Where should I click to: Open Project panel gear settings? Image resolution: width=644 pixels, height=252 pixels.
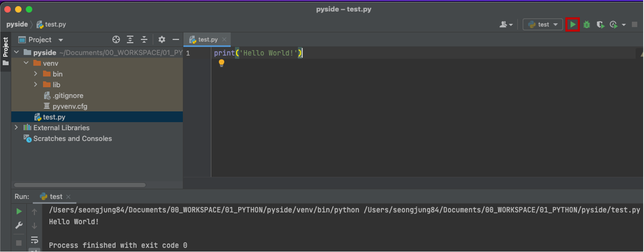pos(162,39)
